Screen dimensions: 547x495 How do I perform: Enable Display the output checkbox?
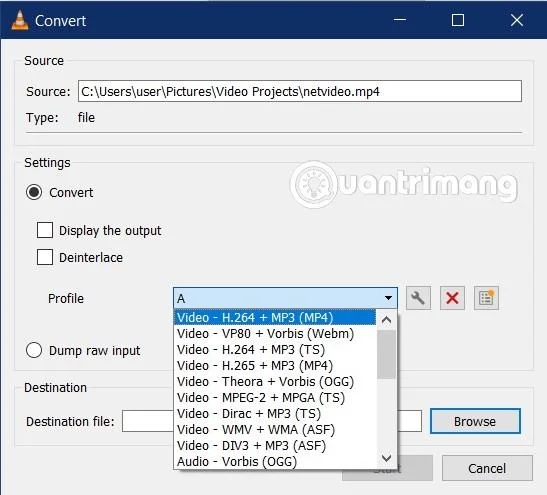tap(45, 230)
